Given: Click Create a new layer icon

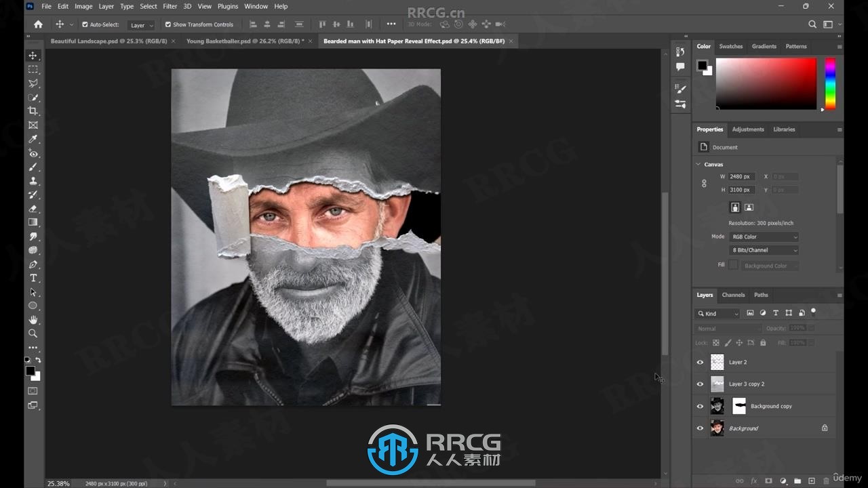Looking at the screenshot, I should pyautogui.click(x=812, y=481).
